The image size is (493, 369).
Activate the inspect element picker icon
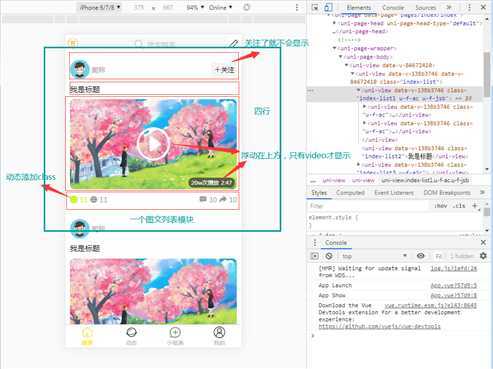tap(315, 7)
